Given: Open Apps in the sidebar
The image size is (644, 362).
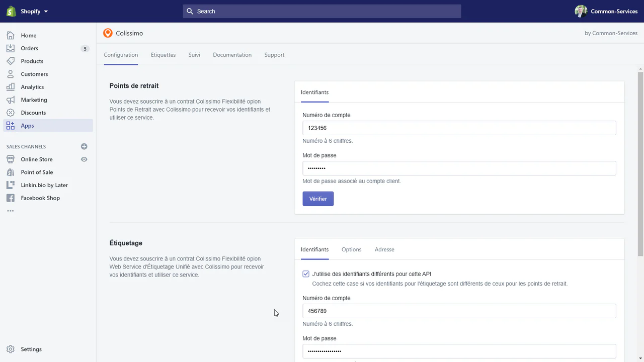Looking at the screenshot, I should tap(27, 126).
